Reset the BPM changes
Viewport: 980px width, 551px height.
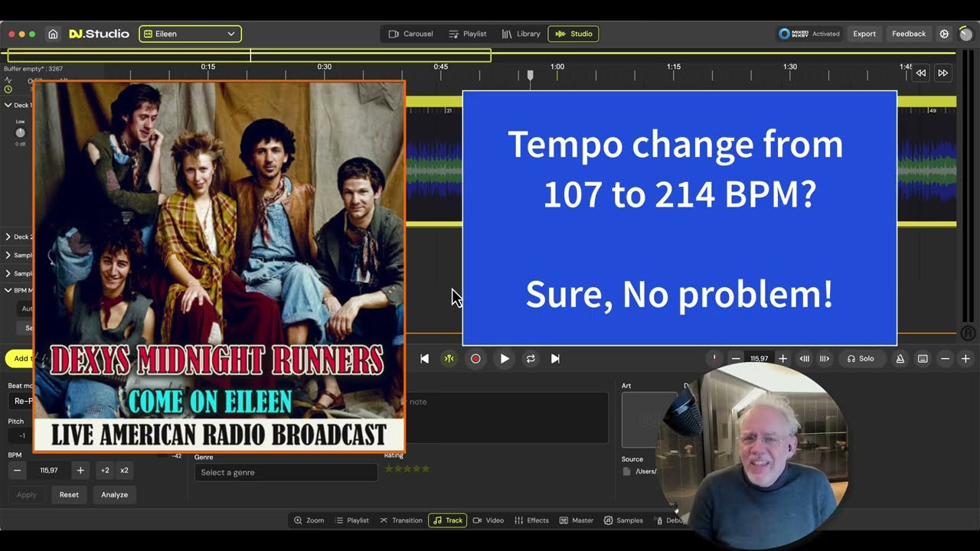pyautogui.click(x=69, y=494)
